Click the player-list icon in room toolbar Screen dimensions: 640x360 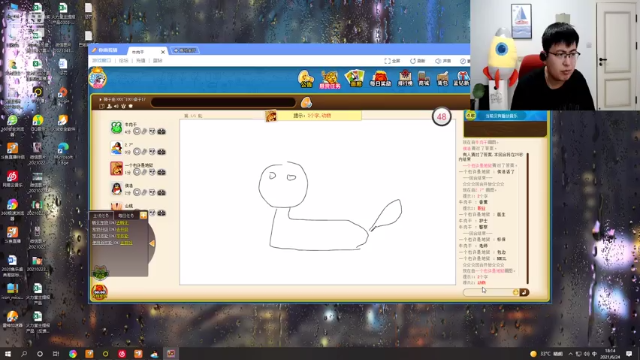[x=109, y=106]
